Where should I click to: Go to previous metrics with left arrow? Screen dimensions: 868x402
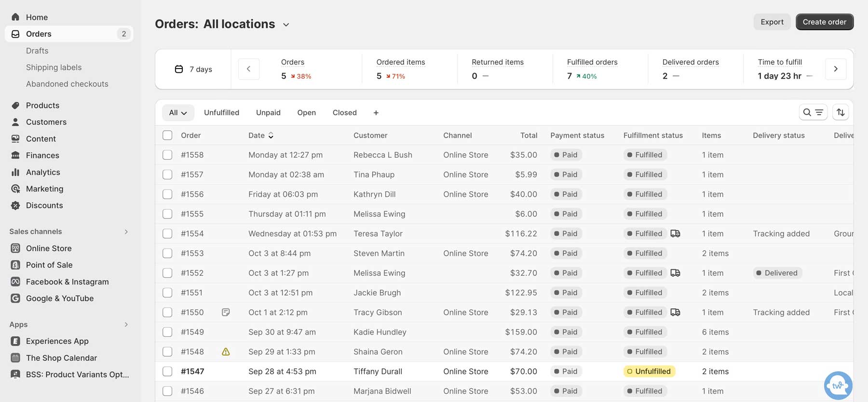tap(249, 69)
